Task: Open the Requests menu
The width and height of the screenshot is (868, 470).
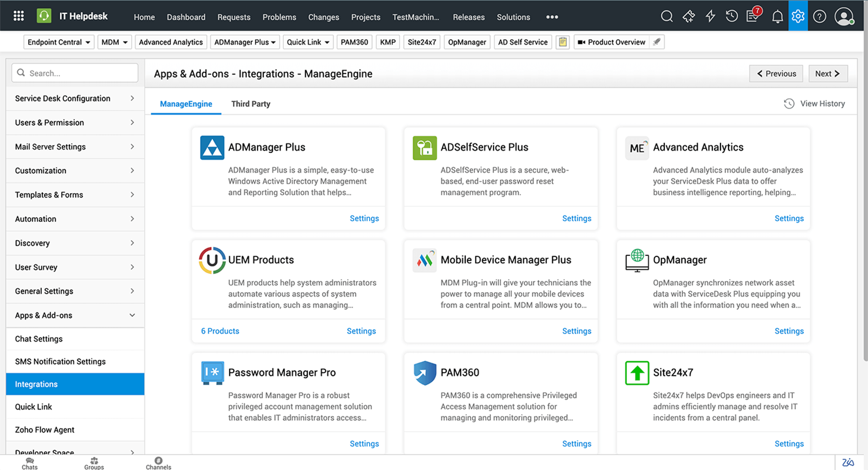Action: 234,17
